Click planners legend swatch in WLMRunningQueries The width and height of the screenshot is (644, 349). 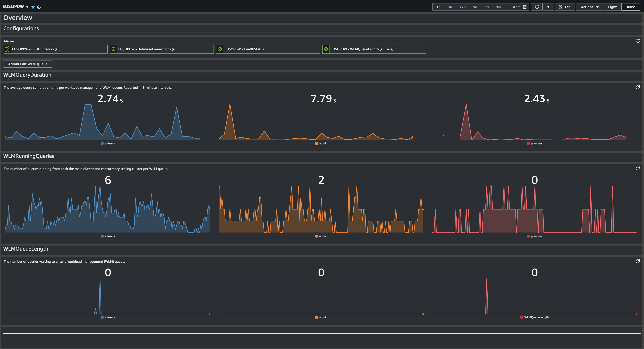pyautogui.click(x=528, y=236)
